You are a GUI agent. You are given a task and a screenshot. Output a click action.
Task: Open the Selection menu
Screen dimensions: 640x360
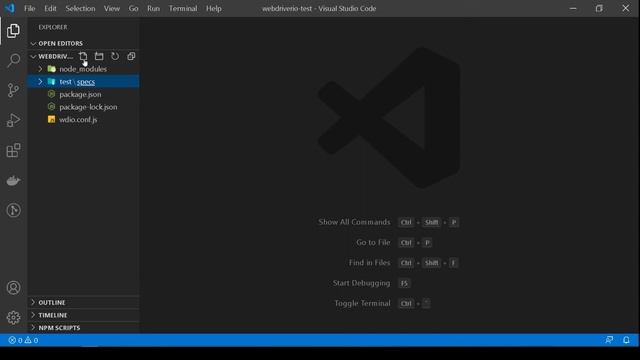80,8
